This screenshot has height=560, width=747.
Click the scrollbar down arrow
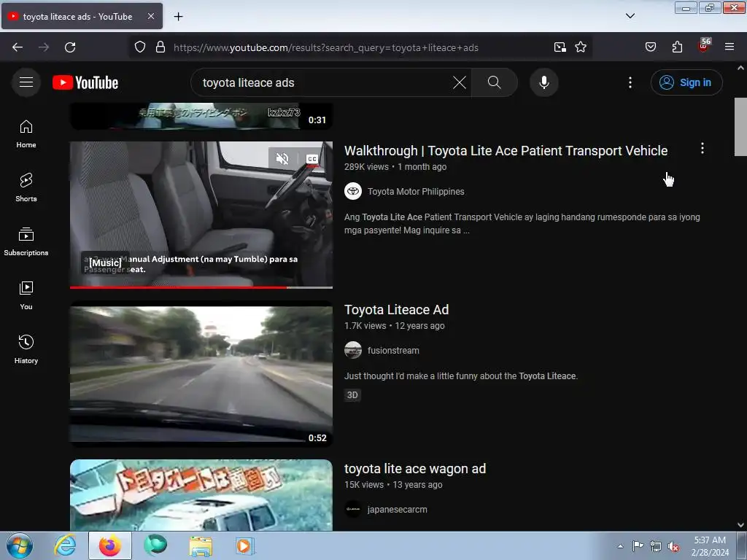point(740,525)
